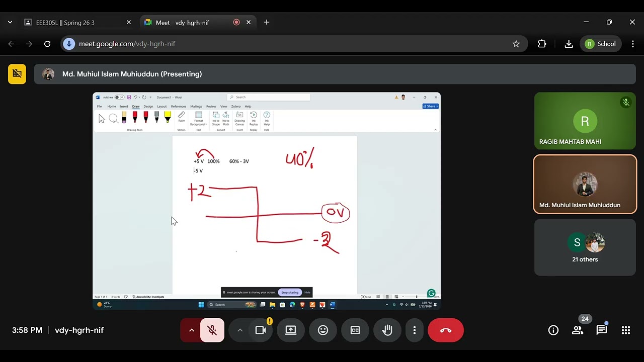The height and width of the screenshot is (362, 644).
Task: Click the Present now screen-share icon
Action: 291,330
